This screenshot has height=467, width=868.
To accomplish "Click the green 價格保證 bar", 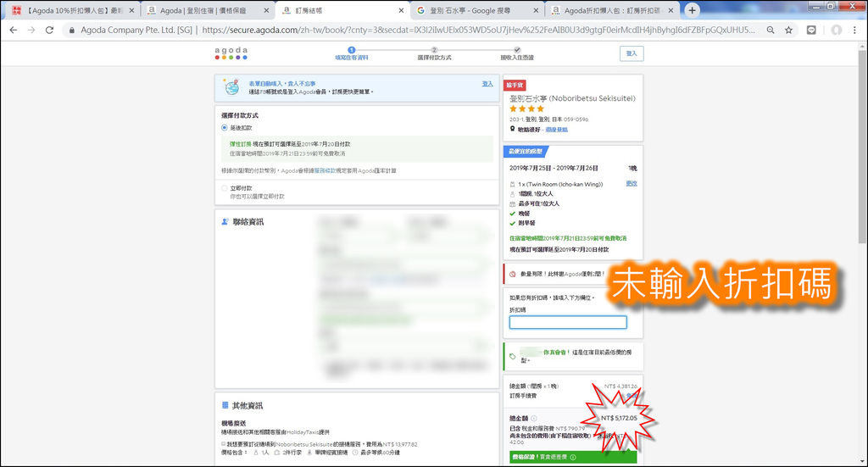I will coord(573,457).
